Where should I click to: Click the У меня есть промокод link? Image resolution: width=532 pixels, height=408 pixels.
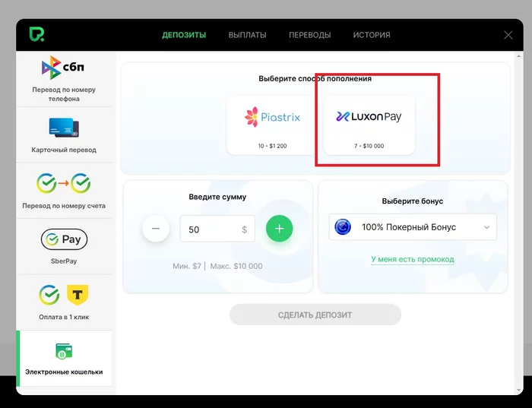[x=413, y=259]
